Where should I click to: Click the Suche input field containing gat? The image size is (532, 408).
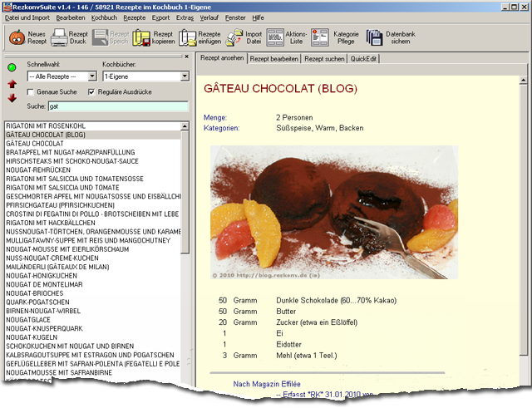[118, 106]
